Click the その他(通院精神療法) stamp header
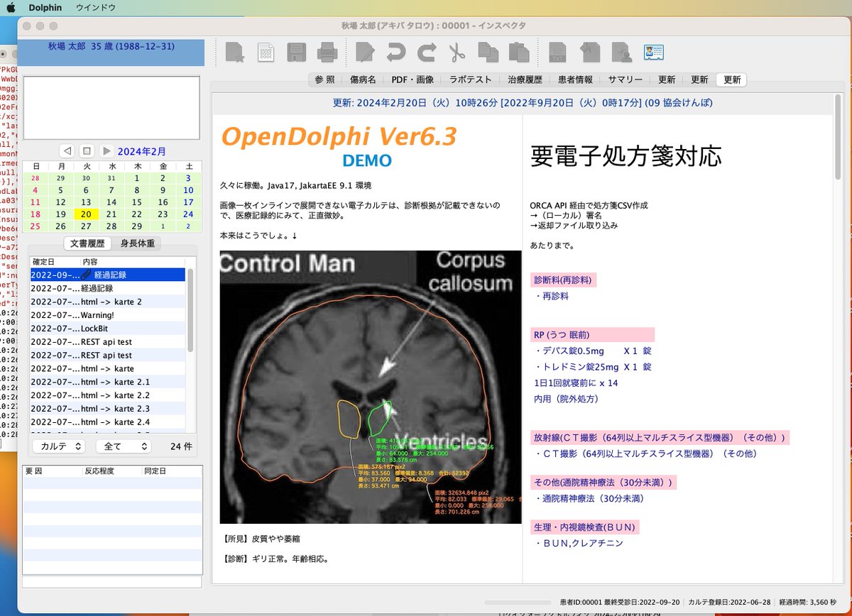 (x=603, y=483)
